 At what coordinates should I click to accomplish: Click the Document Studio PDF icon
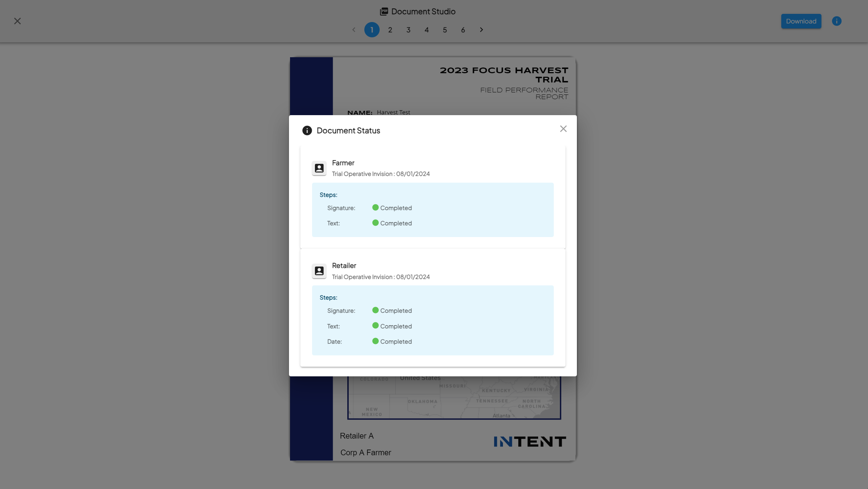coord(384,11)
